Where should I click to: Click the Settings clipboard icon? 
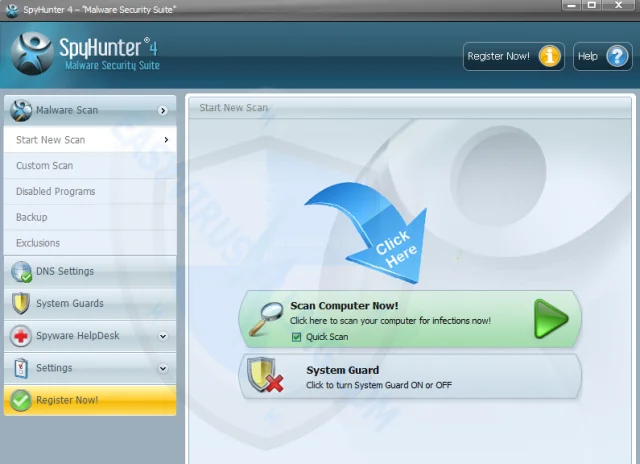point(21,368)
